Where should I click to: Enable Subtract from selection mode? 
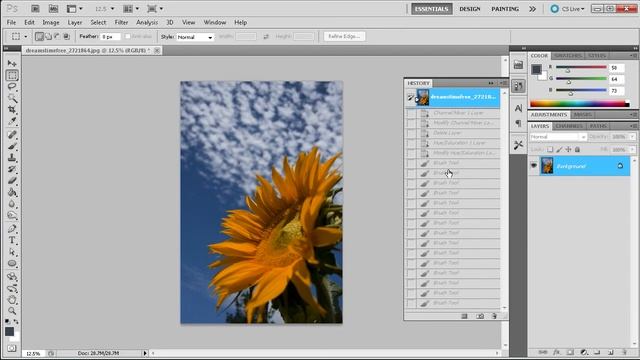[x=57, y=36]
